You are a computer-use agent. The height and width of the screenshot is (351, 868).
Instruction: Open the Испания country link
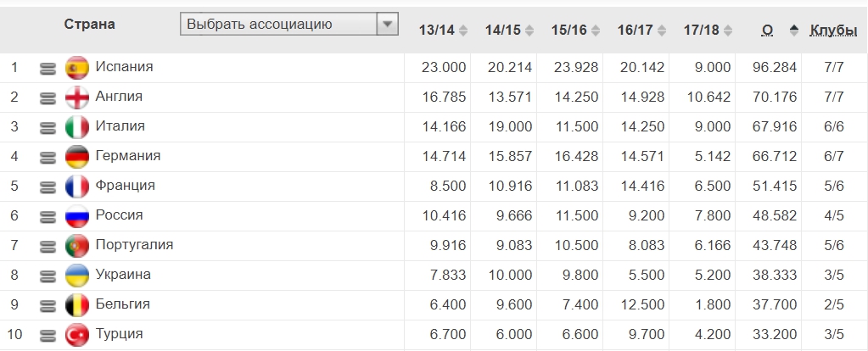click(x=124, y=66)
